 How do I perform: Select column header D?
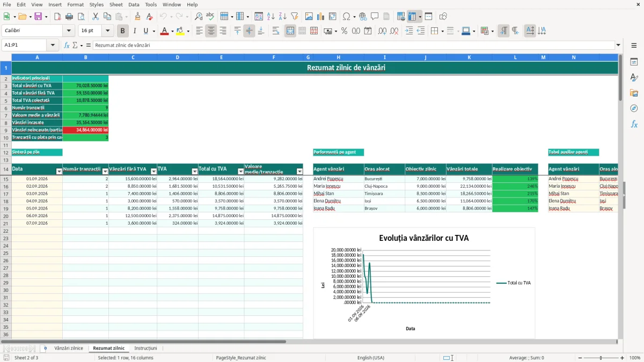[178, 57]
